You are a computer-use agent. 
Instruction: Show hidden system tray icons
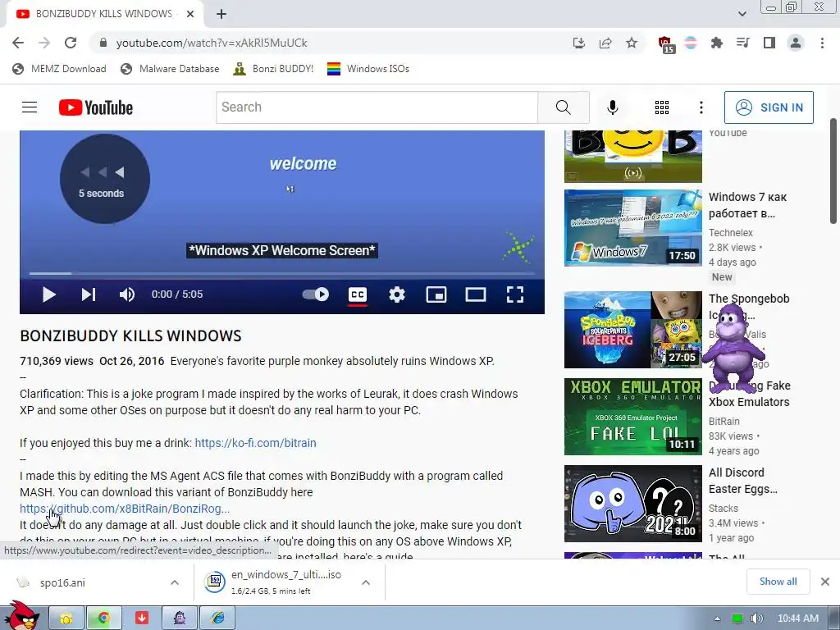(717, 619)
